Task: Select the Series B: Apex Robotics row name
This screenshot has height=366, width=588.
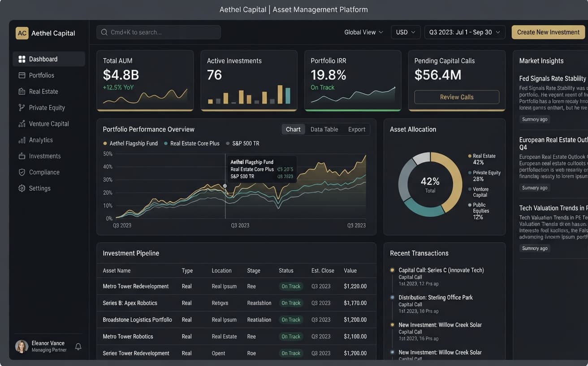Action: point(130,303)
